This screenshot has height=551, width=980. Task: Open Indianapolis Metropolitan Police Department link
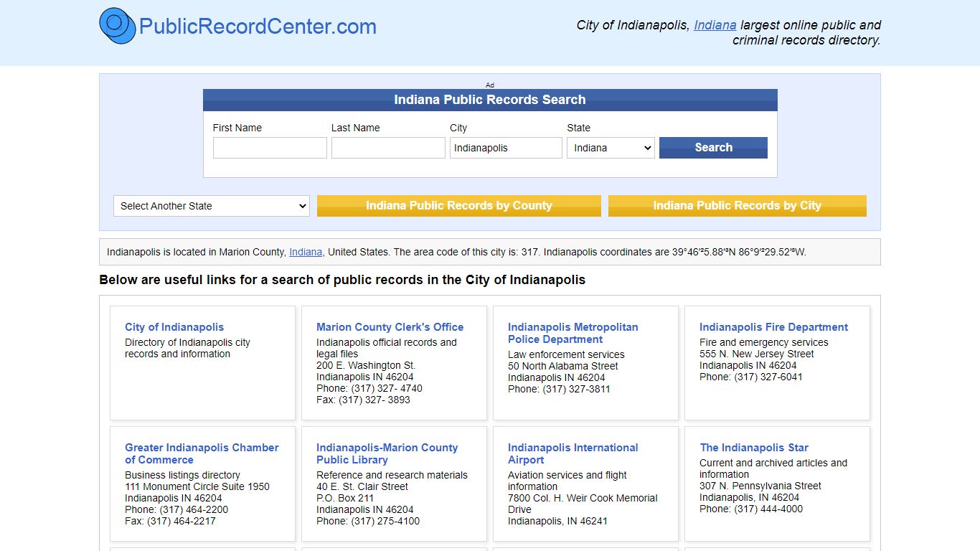point(573,333)
